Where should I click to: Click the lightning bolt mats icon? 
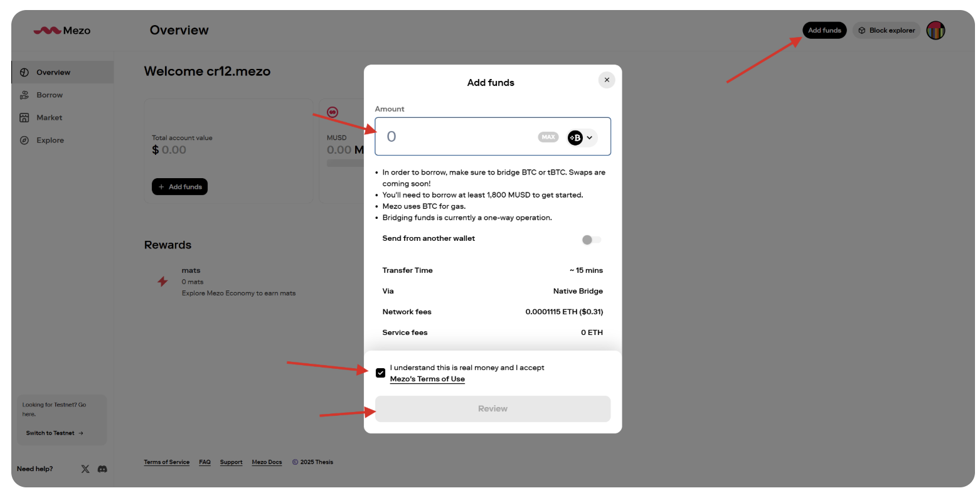click(x=162, y=282)
